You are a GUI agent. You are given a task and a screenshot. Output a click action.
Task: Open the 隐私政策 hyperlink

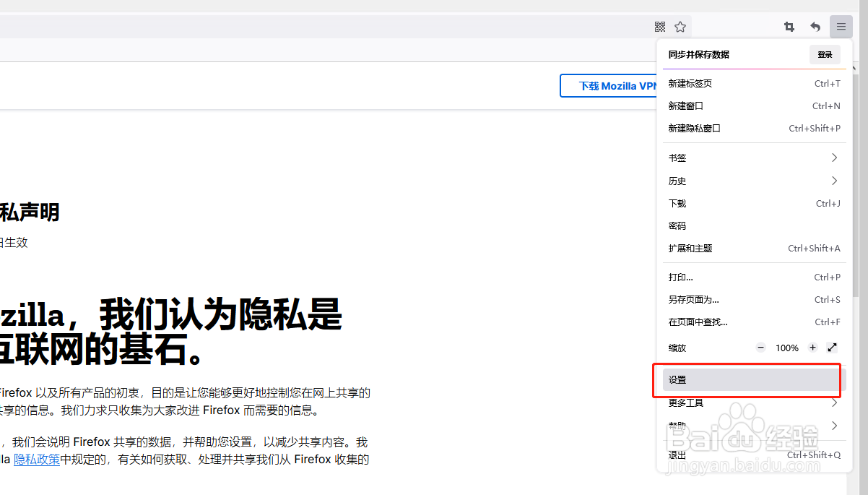[37, 459]
